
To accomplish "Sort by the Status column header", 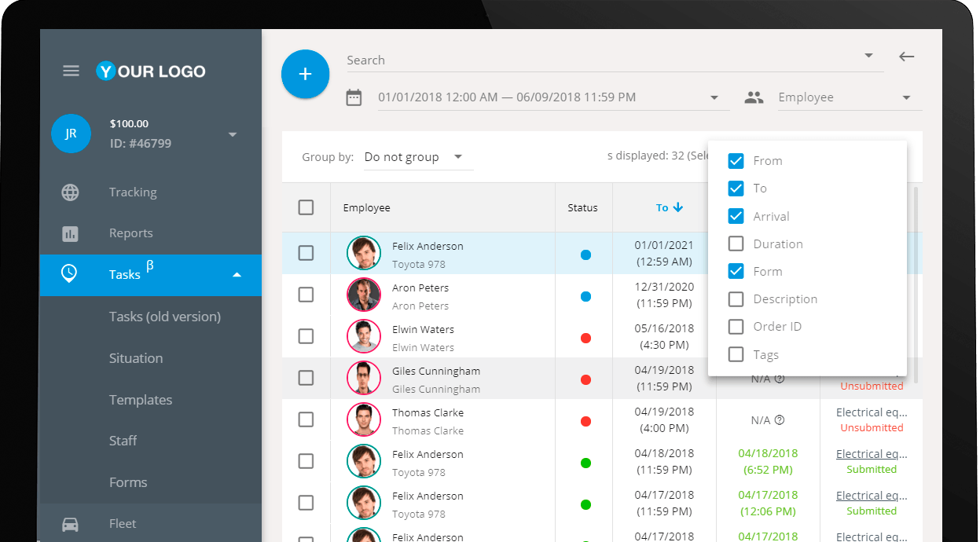I will point(583,208).
